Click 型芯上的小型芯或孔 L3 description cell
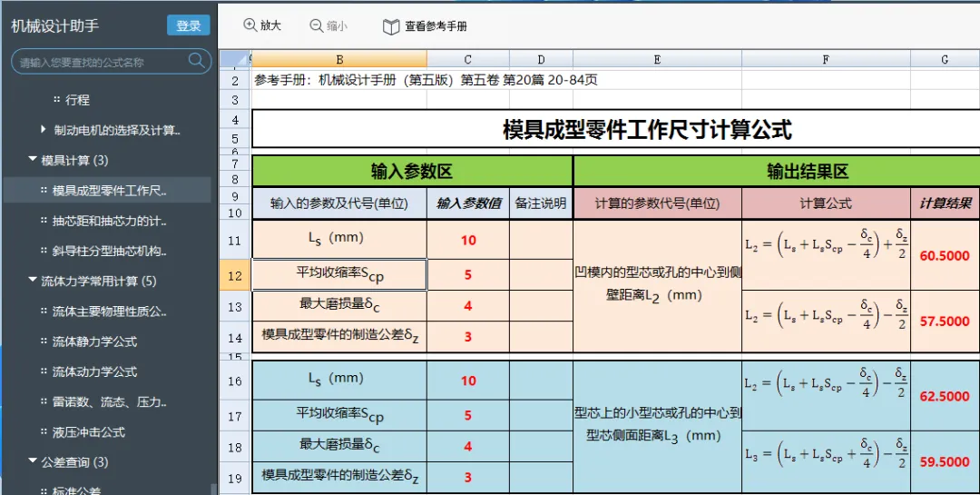 tap(658, 427)
